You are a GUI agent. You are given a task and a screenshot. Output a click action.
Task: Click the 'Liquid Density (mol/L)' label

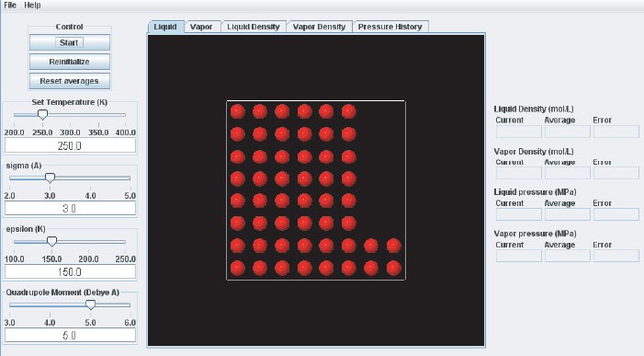coord(534,109)
